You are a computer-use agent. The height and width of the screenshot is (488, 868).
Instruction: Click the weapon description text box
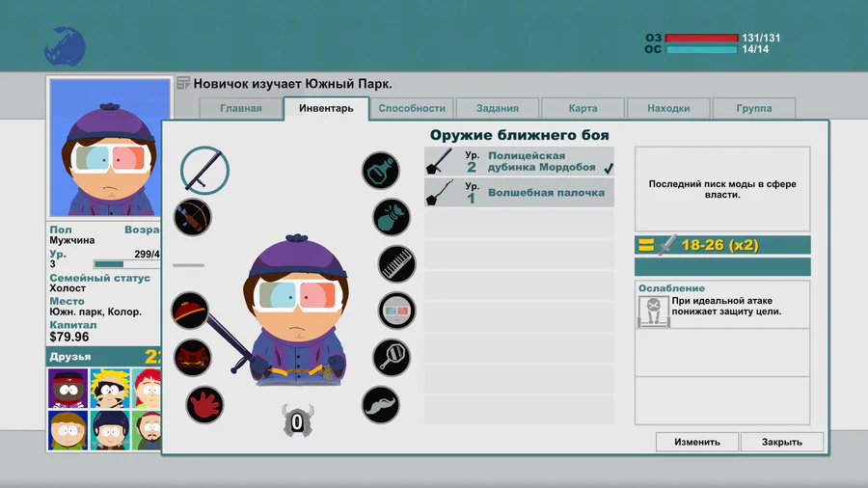pos(722,189)
